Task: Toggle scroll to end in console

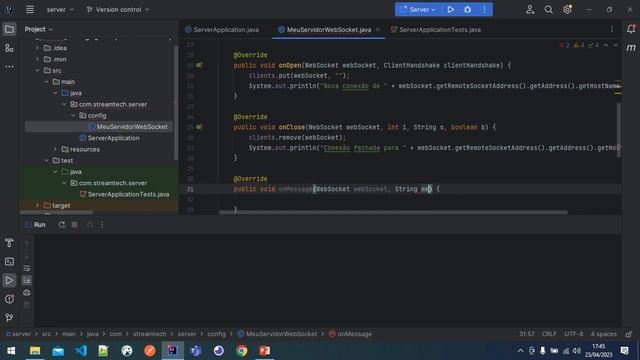Action: tap(27, 280)
